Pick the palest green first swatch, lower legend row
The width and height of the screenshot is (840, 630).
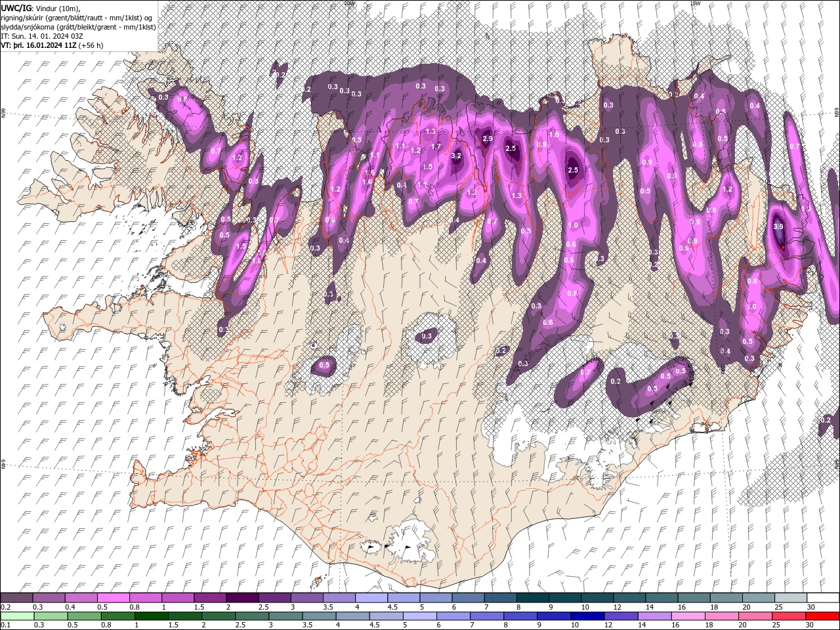point(17,616)
